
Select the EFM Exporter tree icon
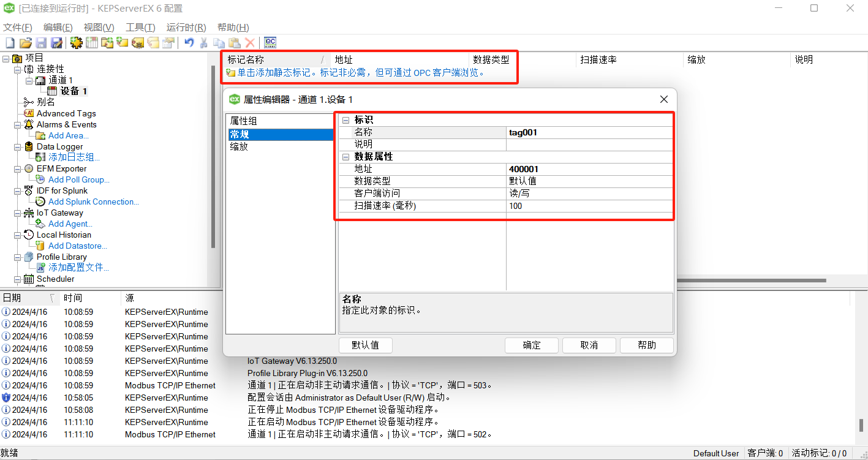click(29, 168)
